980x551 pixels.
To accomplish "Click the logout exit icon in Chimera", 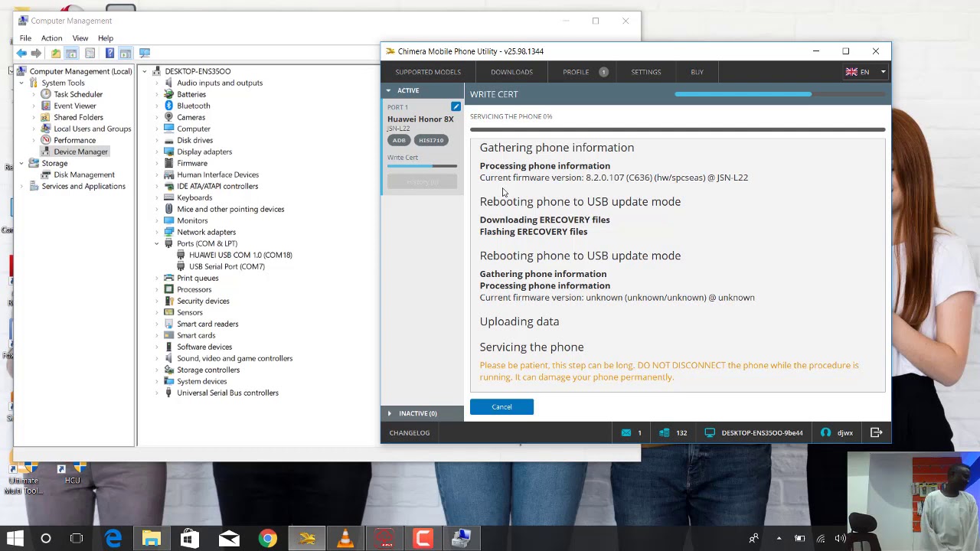I will coord(877,432).
